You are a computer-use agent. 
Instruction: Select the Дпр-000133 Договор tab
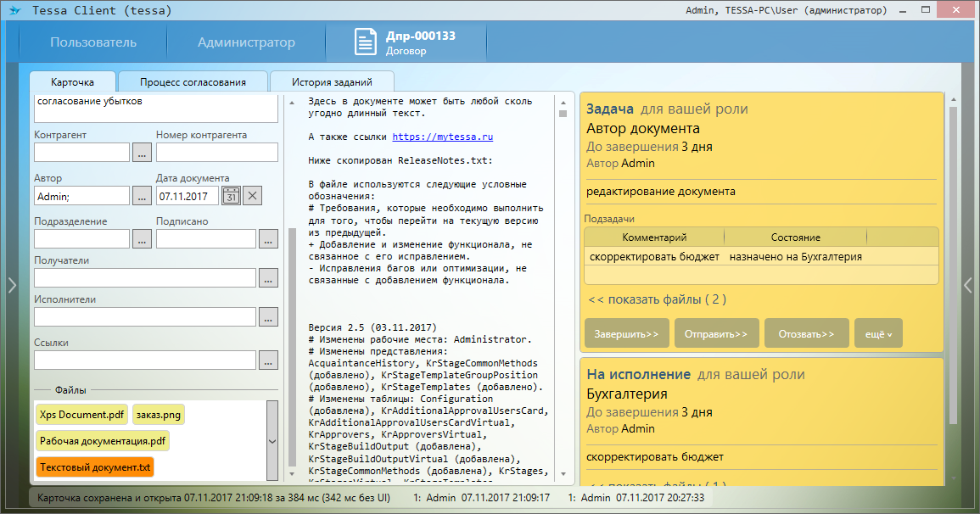[406, 42]
